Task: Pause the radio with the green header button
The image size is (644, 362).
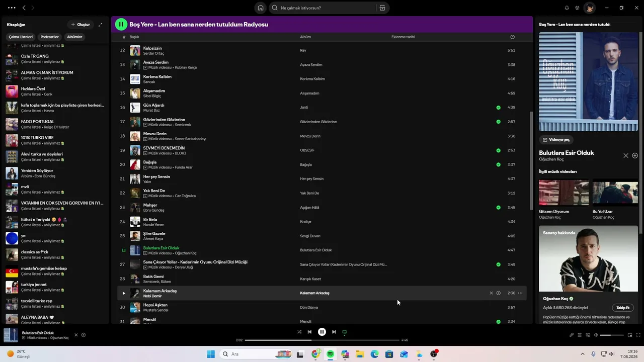Action: 121,24
